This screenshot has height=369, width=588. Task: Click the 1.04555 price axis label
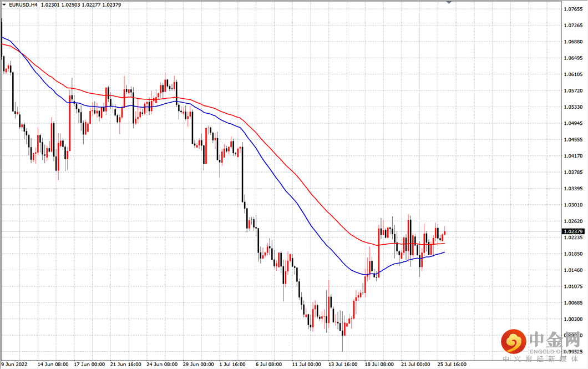tap(574, 139)
